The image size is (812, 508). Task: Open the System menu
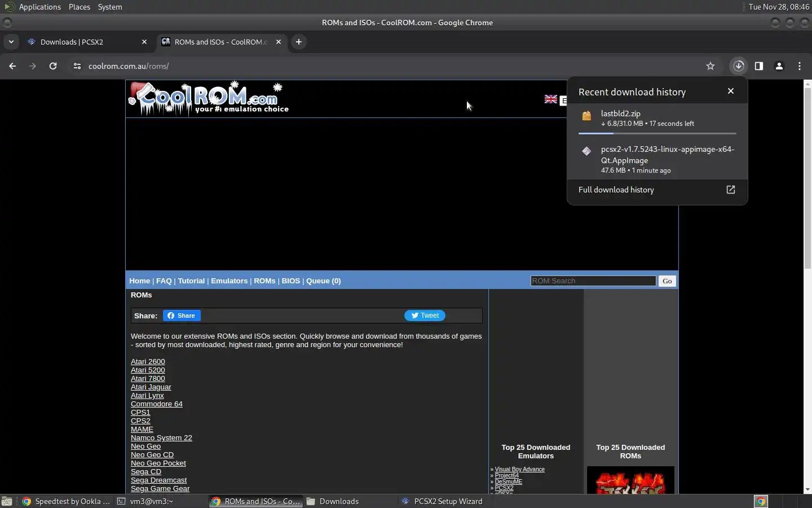[110, 7]
